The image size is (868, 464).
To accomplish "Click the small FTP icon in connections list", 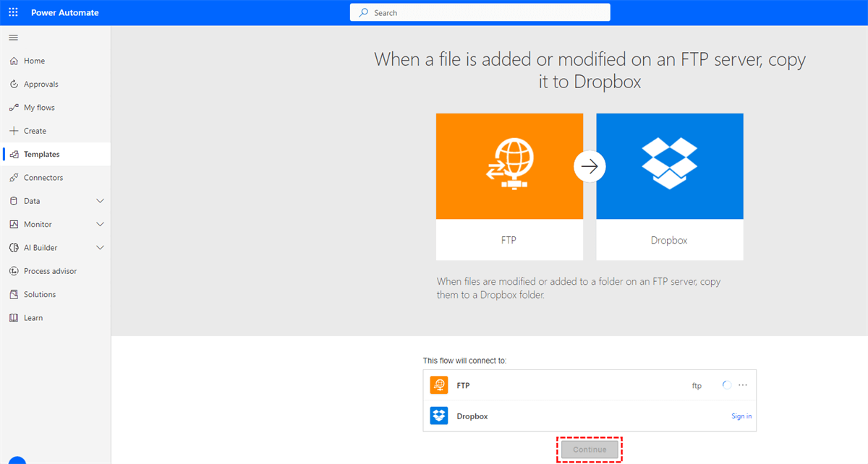I will [x=439, y=385].
